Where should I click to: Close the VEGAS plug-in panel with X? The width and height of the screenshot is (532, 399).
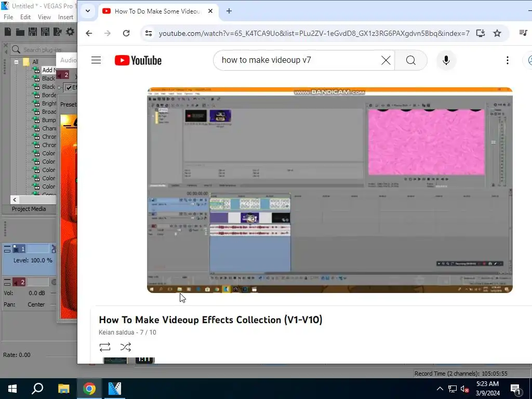pyautogui.click(x=5, y=45)
